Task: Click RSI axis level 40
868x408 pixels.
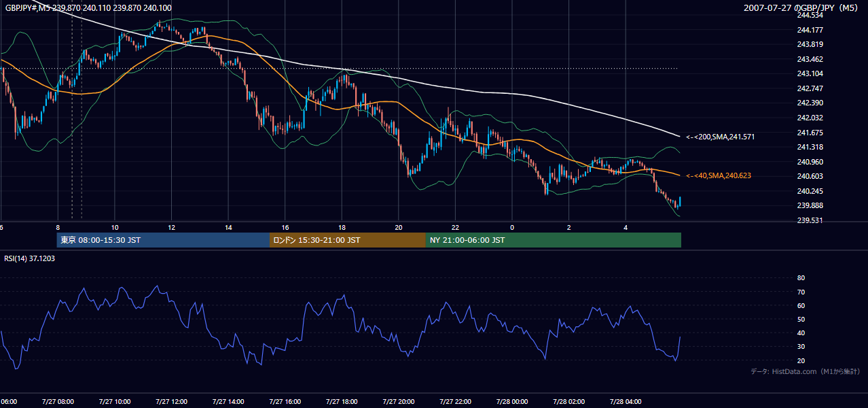Action: [801, 333]
